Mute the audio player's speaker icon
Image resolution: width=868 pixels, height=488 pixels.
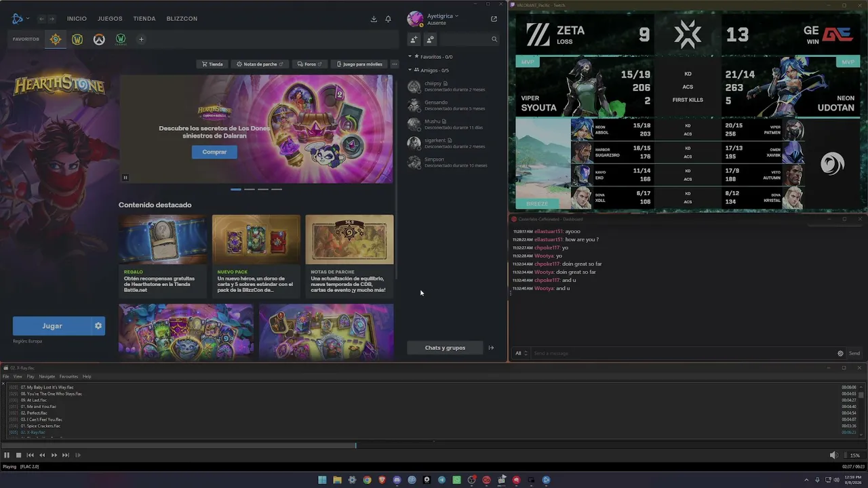pos(833,455)
